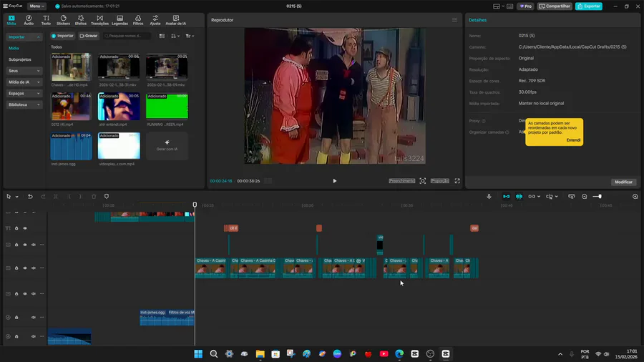The image size is (644, 362).
Task: Open the Stickers panel
Action: (x=63, y=19)
